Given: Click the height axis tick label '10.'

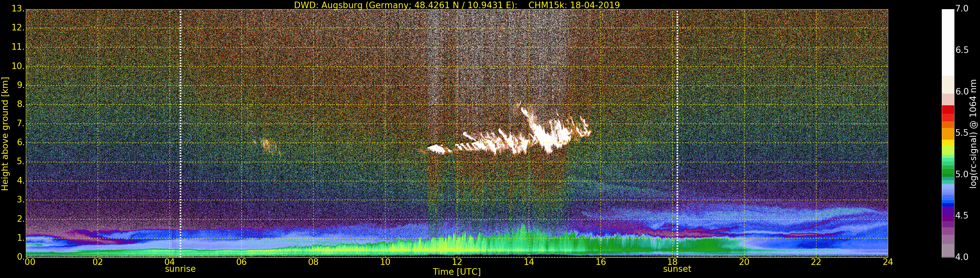Looking at the screenshot, I should pos(18,66).
